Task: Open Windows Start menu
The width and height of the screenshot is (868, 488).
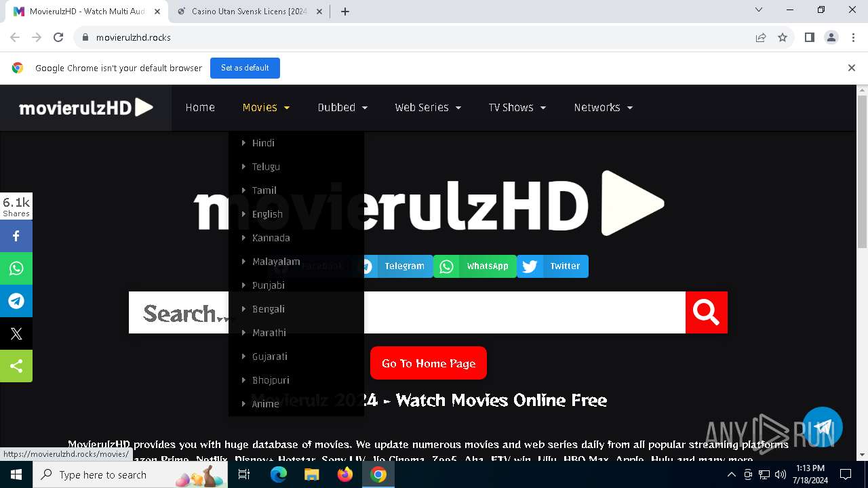Action: [x=16, y=474]
